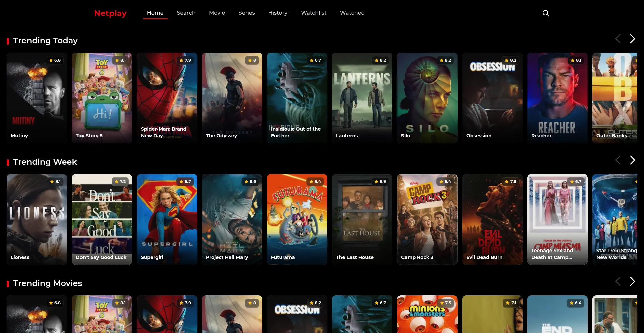Open Minions & Monsters in Trending Movies
The image size is (644, 333).
point(427,314)
